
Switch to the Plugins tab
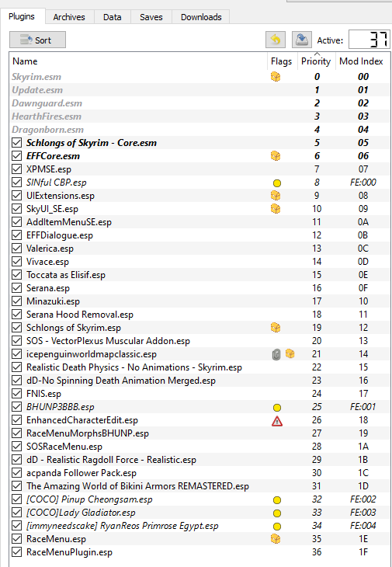tap(22, 16)
